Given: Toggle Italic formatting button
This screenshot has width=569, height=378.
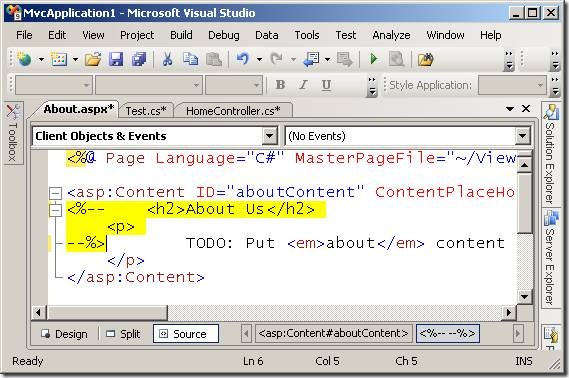Looking at the screenshot, I should pos(303,85).
